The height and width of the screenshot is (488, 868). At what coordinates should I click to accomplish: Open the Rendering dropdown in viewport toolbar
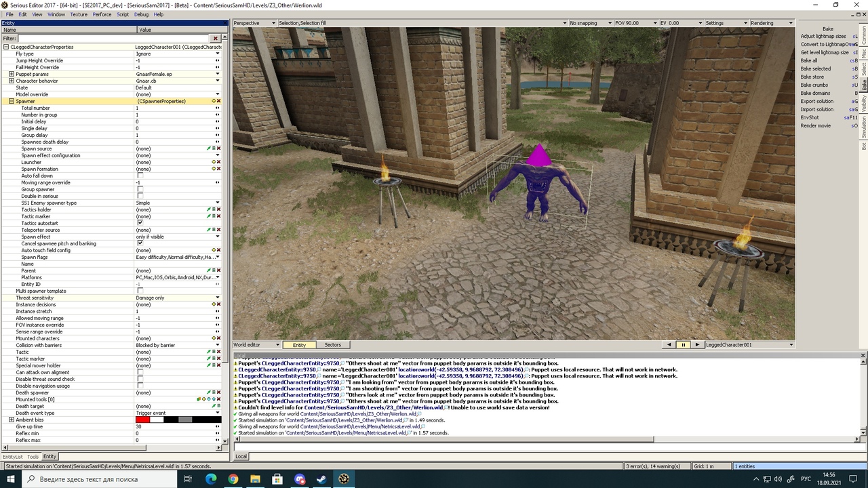771,23
